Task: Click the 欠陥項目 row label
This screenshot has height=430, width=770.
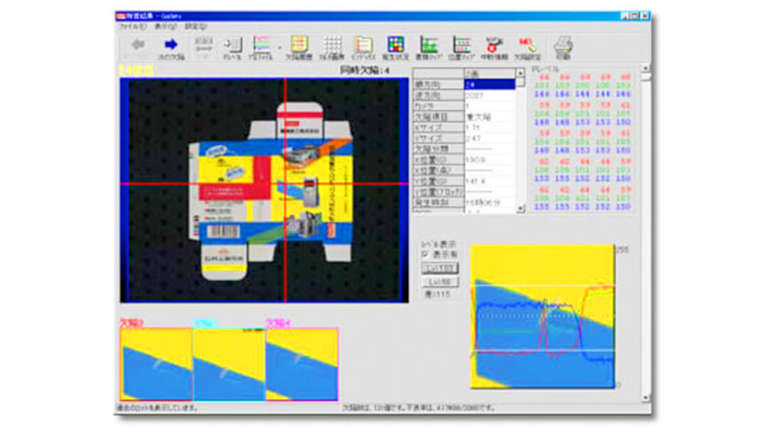Action: tap(438, 117)
